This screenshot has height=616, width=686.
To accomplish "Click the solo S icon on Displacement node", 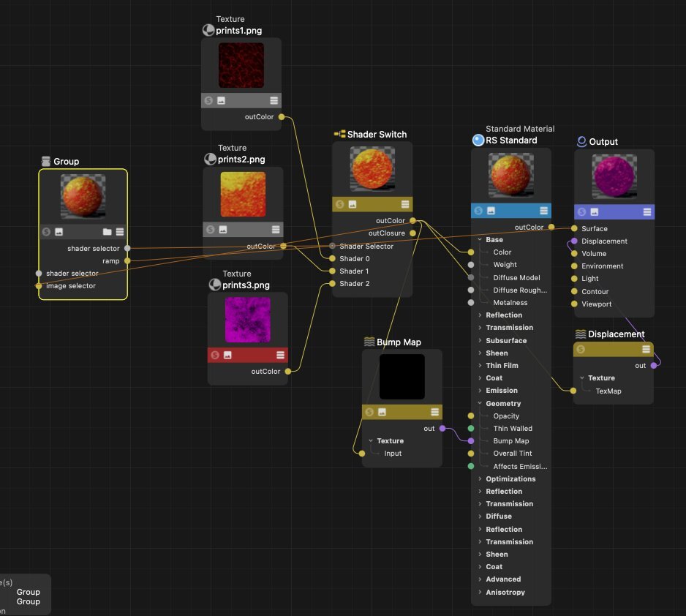I will pyautogui.click(x=581, y=349).
